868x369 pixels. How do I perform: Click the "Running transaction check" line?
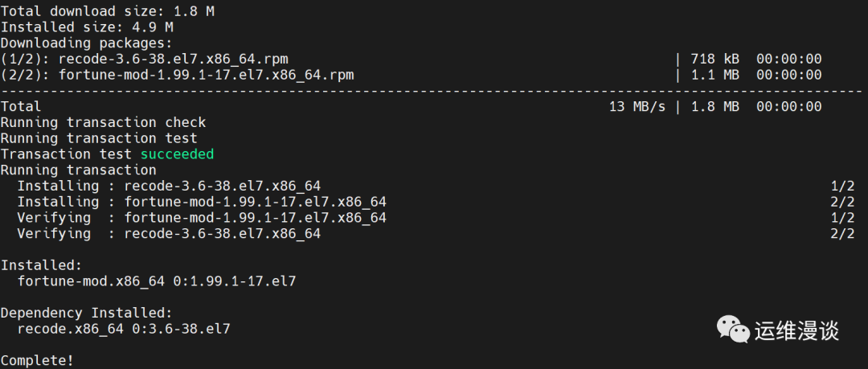pyautogui.click(x=103, y=122)
